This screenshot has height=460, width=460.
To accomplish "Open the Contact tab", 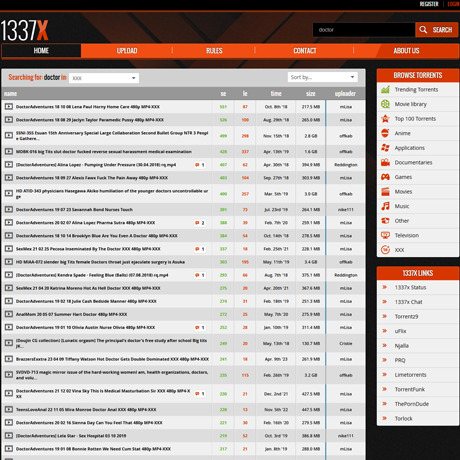I will (x=305, y=51).
